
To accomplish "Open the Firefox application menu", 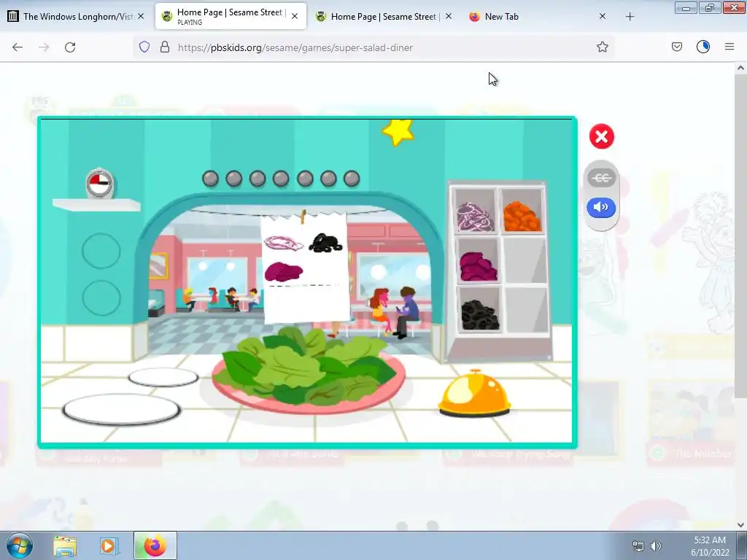I will [729, 47].
